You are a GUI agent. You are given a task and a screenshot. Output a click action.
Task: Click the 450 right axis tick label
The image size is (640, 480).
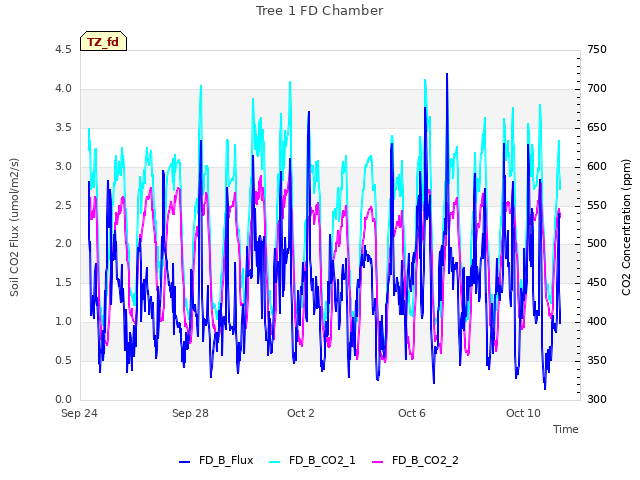(597, 282)
